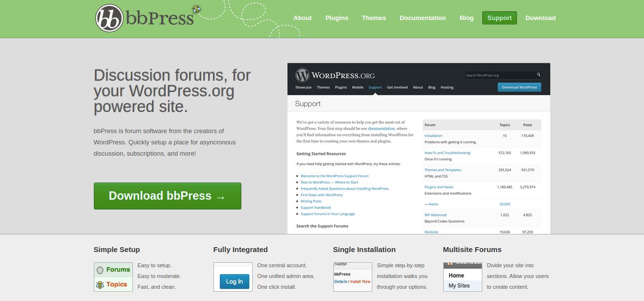644x301 pixels.
Task: Choose Download in the top navigation
Action: (x=540, y=18)
